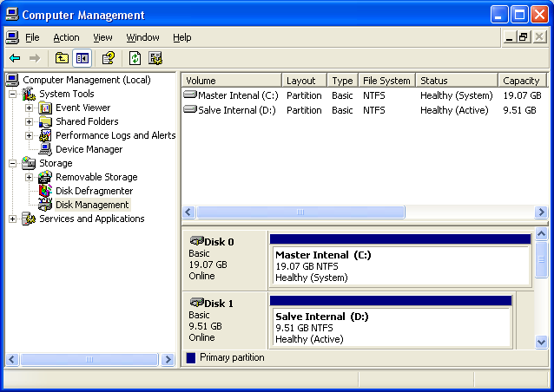Click the Settings toolbar icon next to Refresh
The image size is (554, 392).
point(155,58)
